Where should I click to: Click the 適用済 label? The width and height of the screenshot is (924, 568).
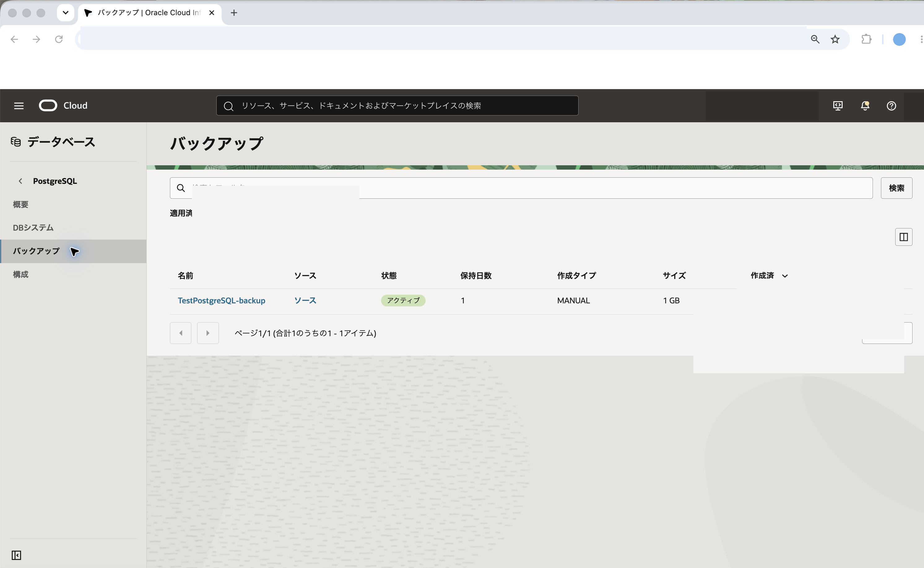click(x=181, y=213)
